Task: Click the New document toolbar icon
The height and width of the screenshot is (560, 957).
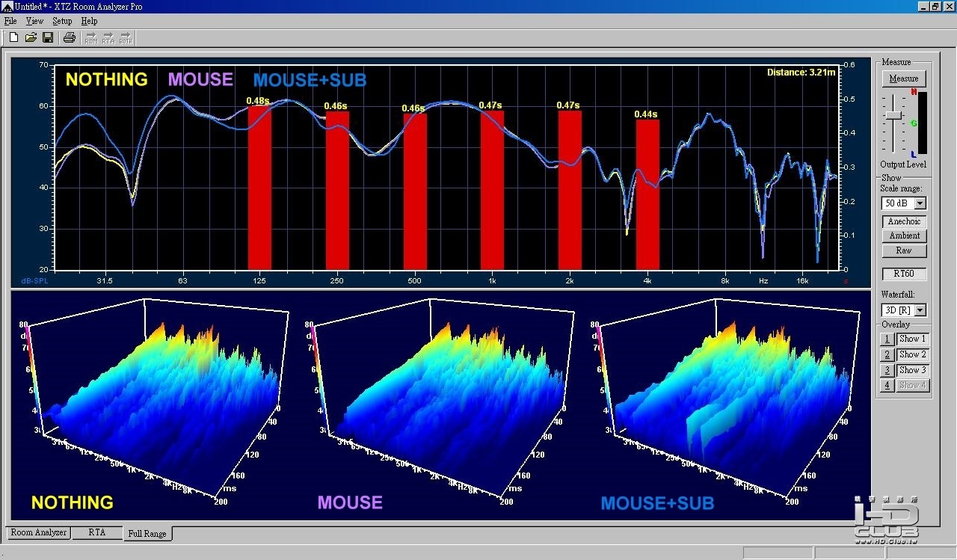Action: pos(13,37)
